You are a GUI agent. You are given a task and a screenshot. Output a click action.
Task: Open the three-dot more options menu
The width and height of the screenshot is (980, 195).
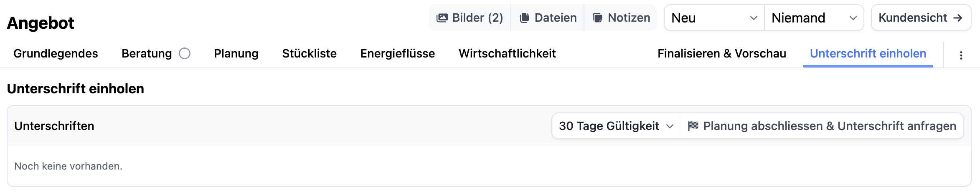961,55
